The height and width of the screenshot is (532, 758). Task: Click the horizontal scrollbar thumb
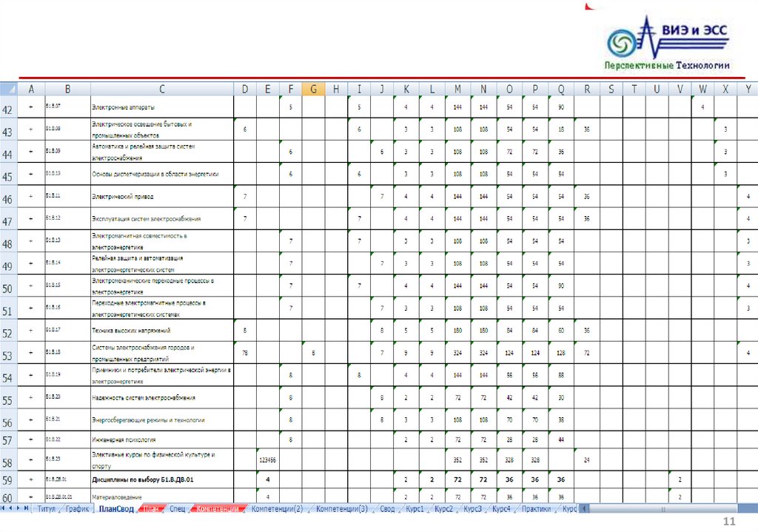pos(663,508)
